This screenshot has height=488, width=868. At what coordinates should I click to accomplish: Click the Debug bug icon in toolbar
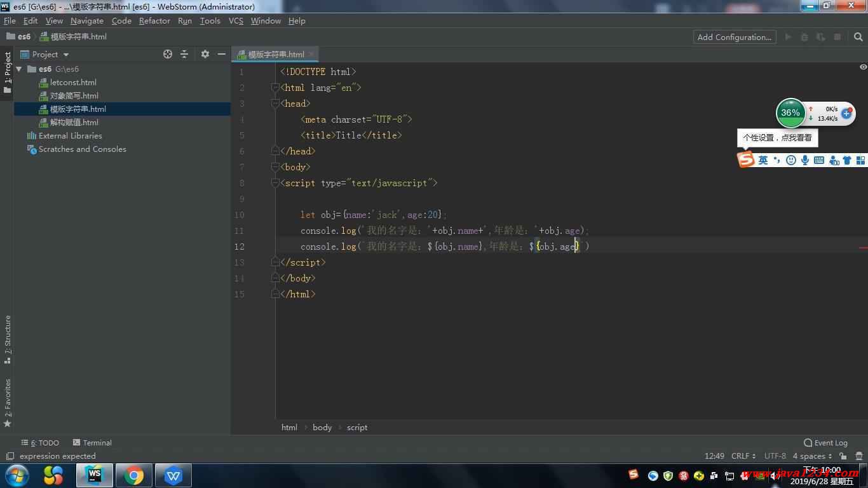804,37
